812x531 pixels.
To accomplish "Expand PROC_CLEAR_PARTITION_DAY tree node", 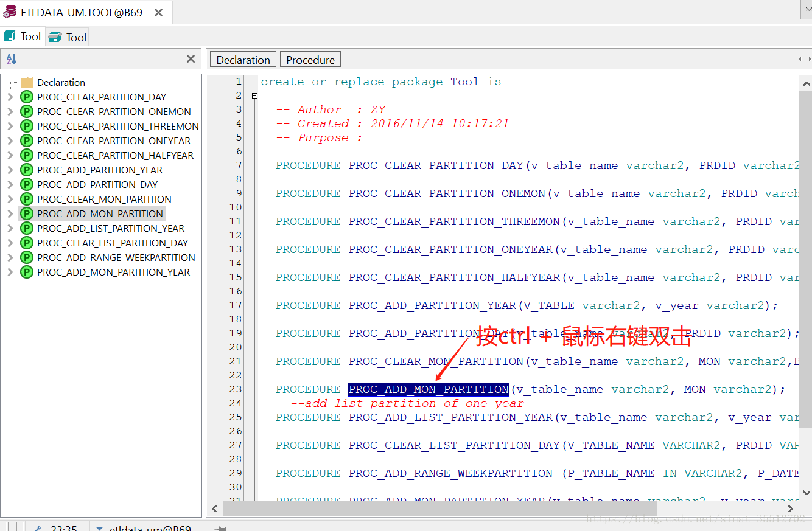I will click(x=10, y=97).
